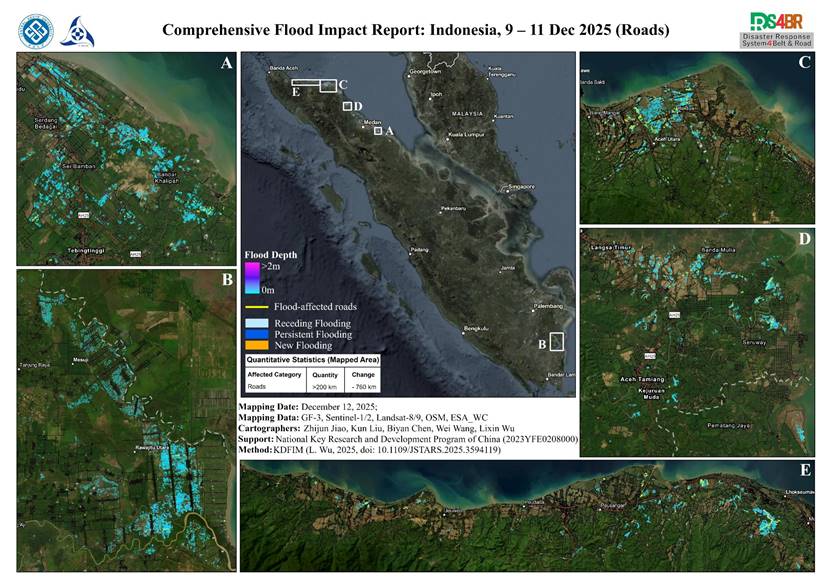Click the yellow flood-affected roads line symbol
Image resolution: width=831 pixels, height=583 pixels.
pyautogui.click(x=258, y=307)
